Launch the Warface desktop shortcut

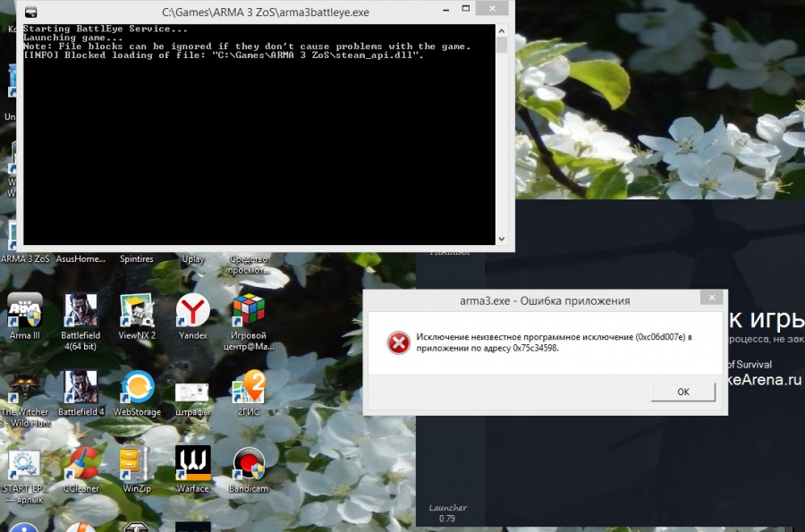tap(193, 470)
